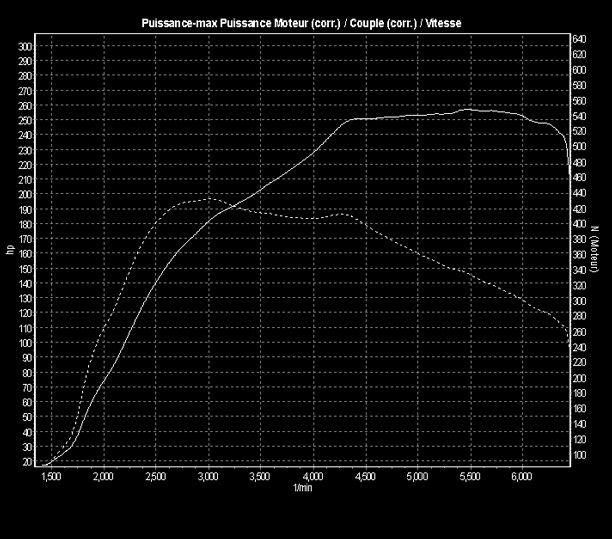Select the 2,000 tick on the rpm axis
The image size is (612, 539).
[x=104, y=477]
